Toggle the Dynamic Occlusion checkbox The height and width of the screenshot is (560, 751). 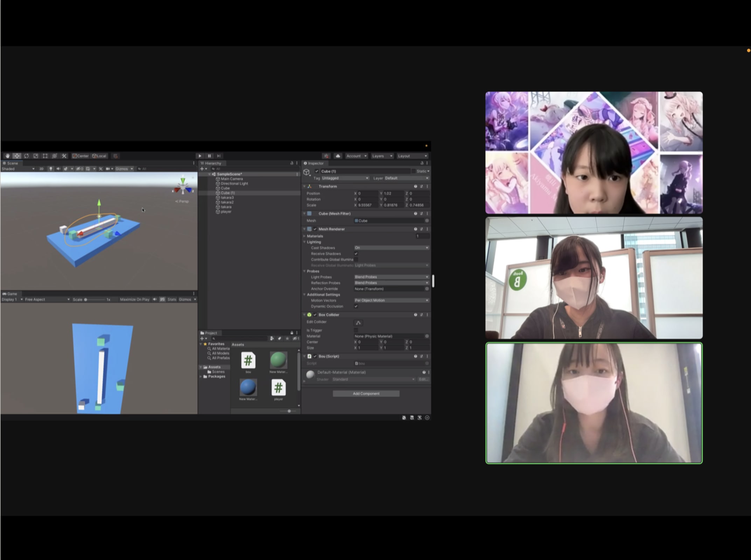pos(356,306)
